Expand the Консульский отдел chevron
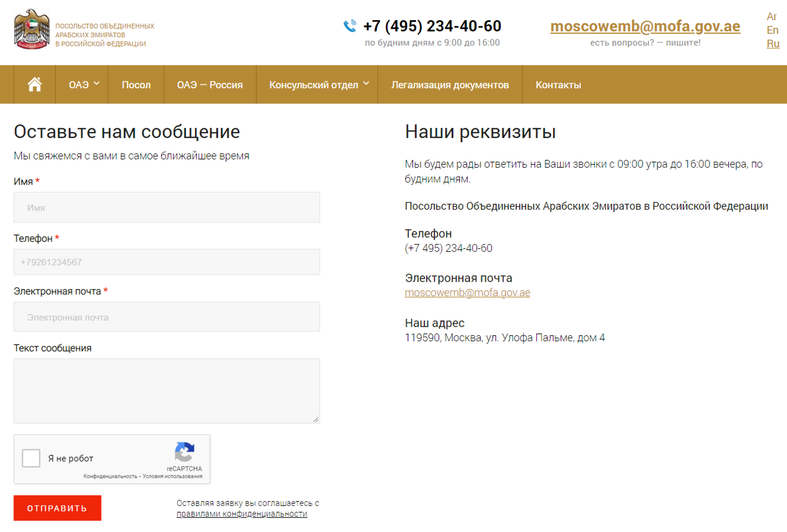 coord(366,83)
